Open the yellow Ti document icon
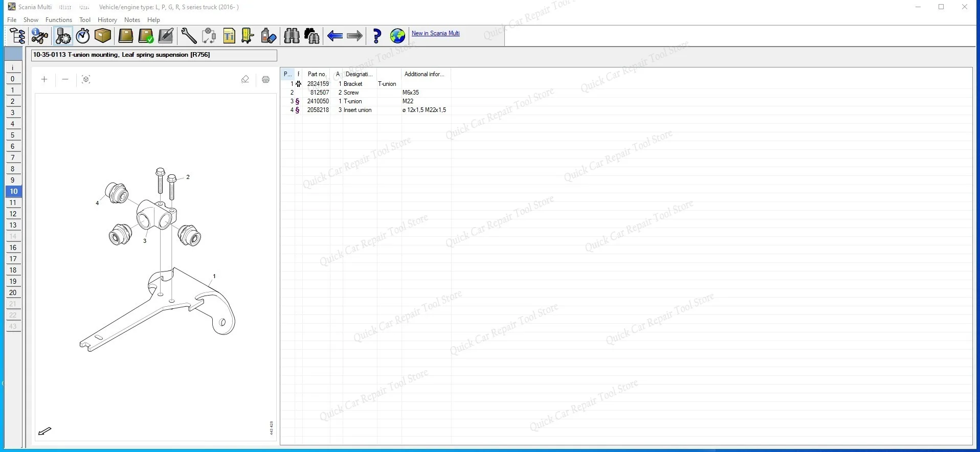Viewport: 980px width, 452px height. pyautogui.click(x=229, y=36)
